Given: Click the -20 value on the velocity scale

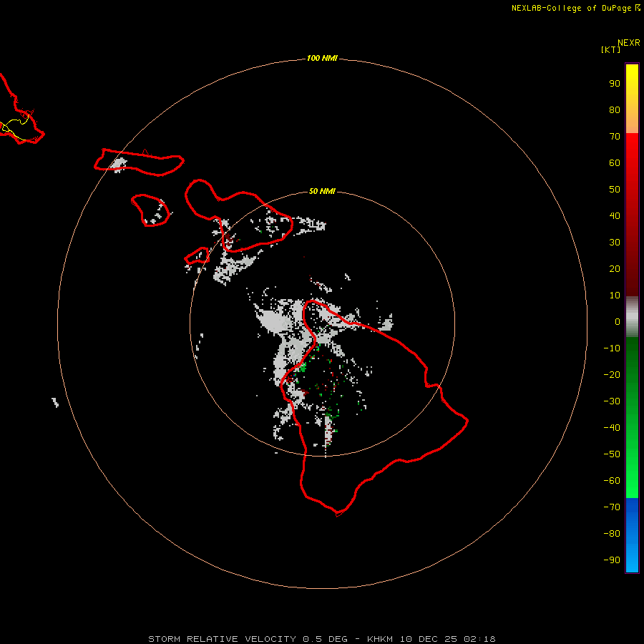Looking at the screenshot, I should coord(612,375).
